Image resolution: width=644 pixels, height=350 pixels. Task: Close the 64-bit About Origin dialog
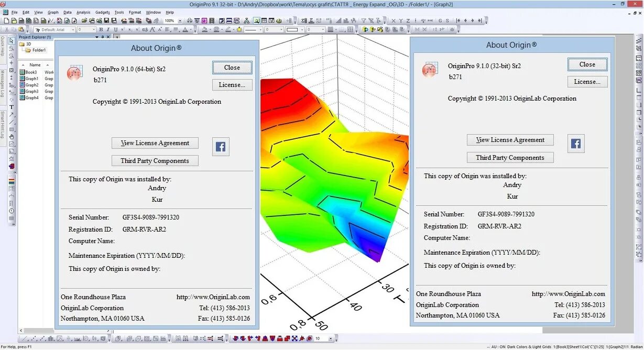tap(232, 68)
